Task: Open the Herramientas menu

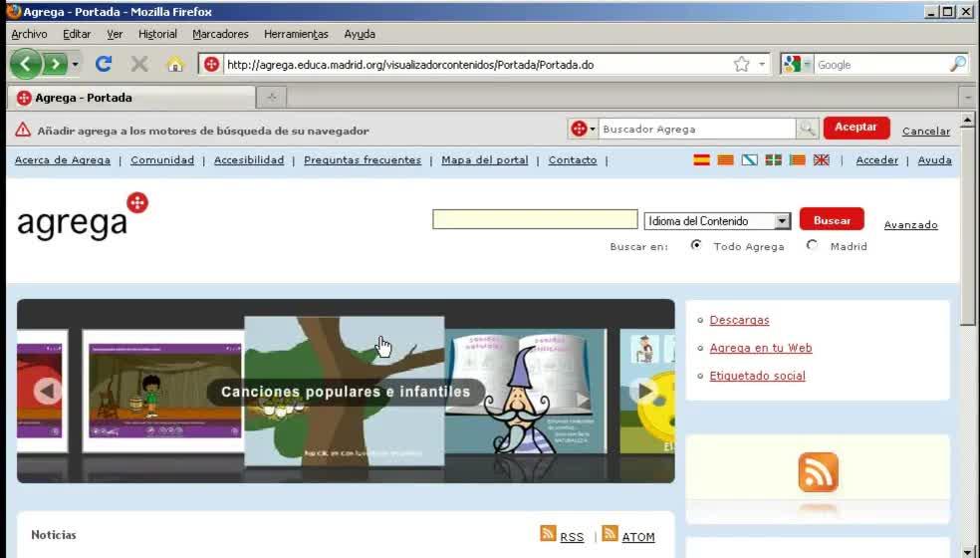Action: click(x=296, y=34)
